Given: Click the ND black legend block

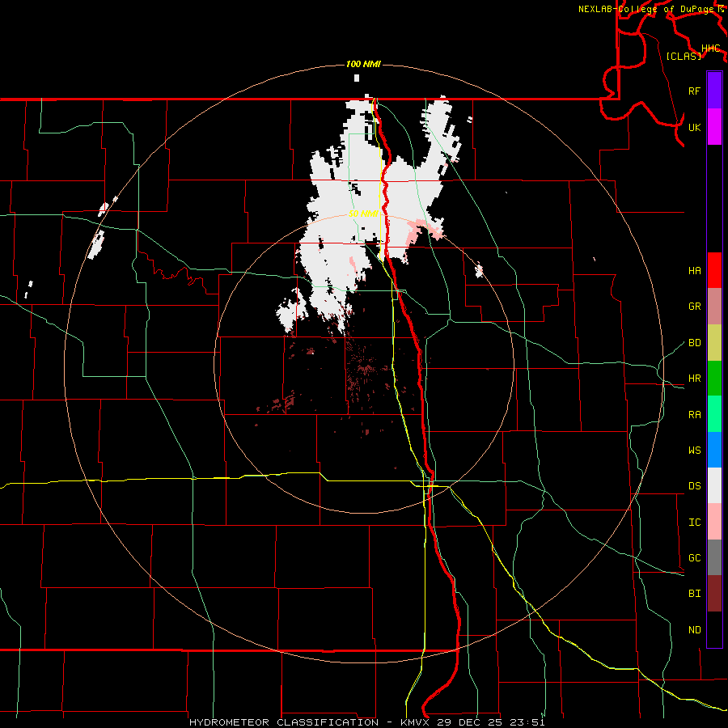Looking at the screenshot, I should click(714, 629).
